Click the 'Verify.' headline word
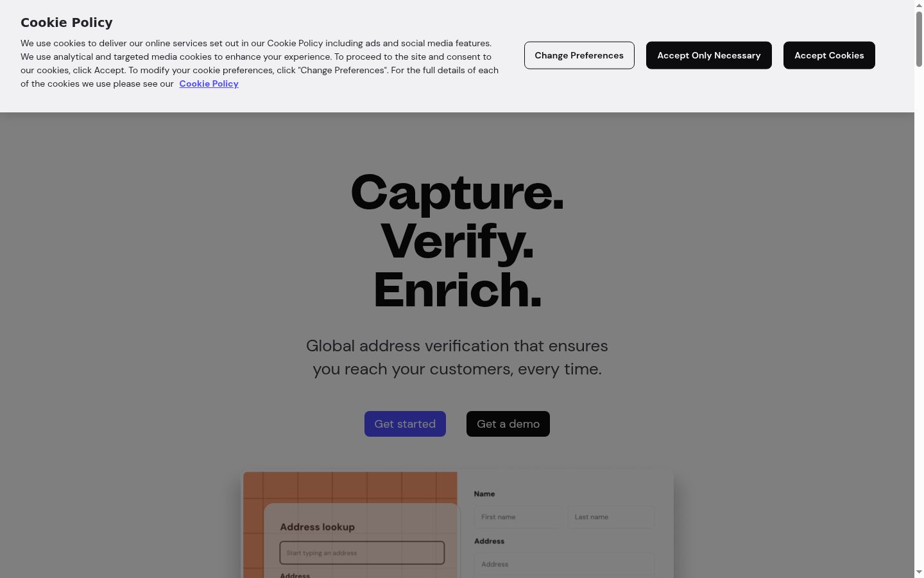 (457, 241)
